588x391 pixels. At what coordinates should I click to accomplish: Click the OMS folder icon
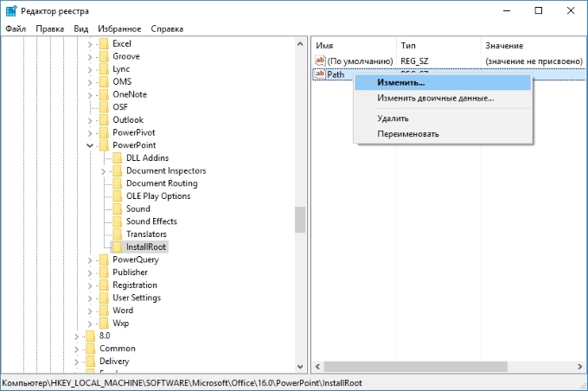[104, 82]
